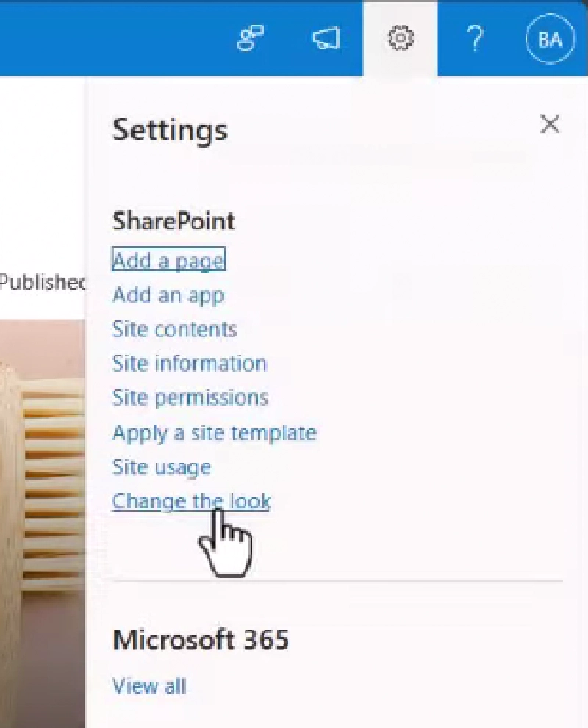Check Site usage statistics

pos(161,467)
